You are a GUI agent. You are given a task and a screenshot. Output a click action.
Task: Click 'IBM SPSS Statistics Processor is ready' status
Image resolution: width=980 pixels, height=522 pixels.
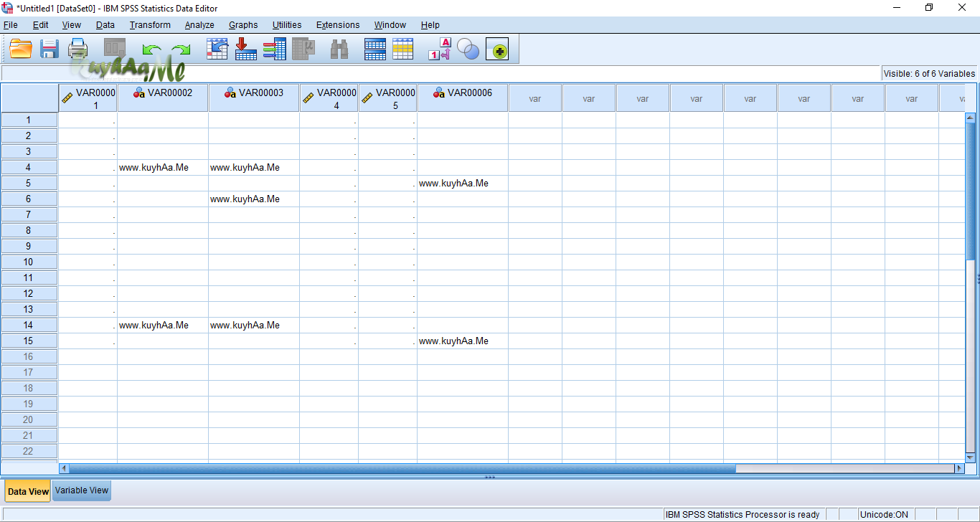(743, 514)
